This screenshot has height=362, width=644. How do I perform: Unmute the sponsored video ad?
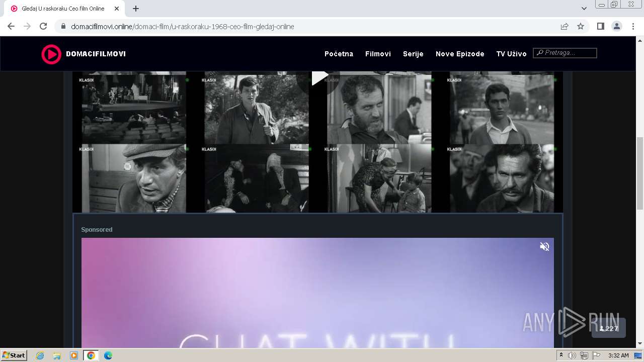[x=544, y=246]
